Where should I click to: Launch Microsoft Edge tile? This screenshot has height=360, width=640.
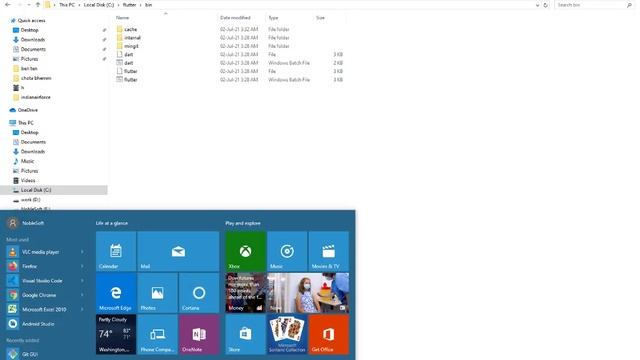click(x=116, y=293)
